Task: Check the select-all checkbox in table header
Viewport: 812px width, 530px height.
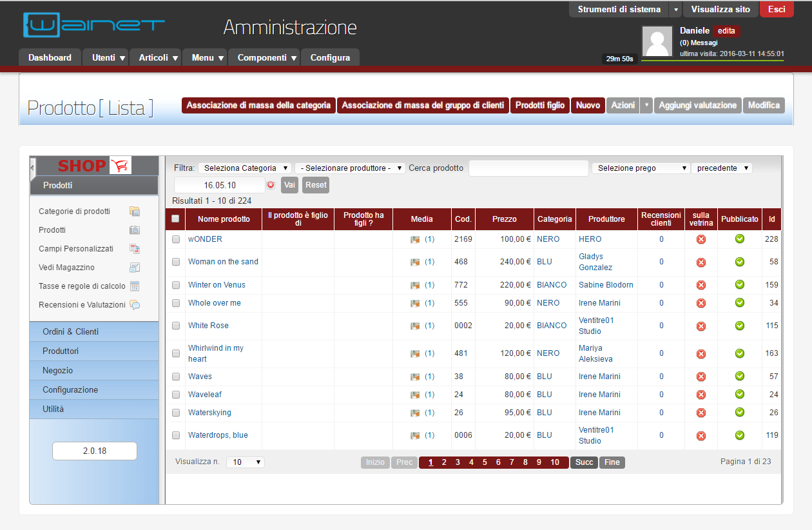Action: click(175, 219)
